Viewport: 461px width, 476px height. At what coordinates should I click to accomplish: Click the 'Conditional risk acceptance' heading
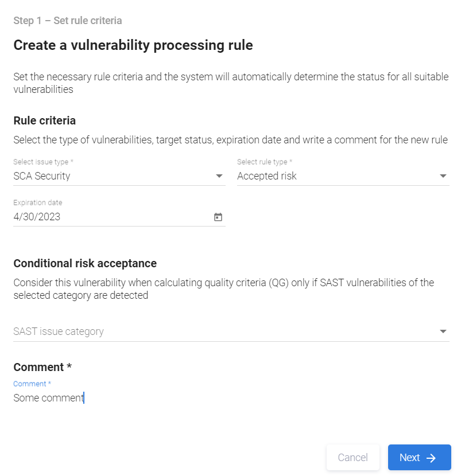click(x=85, y=263)
